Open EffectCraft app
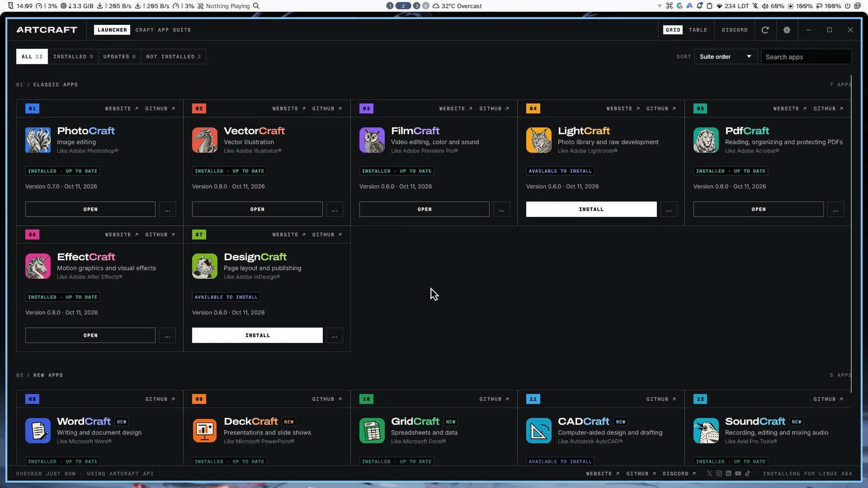 click(x=90, y=336)
